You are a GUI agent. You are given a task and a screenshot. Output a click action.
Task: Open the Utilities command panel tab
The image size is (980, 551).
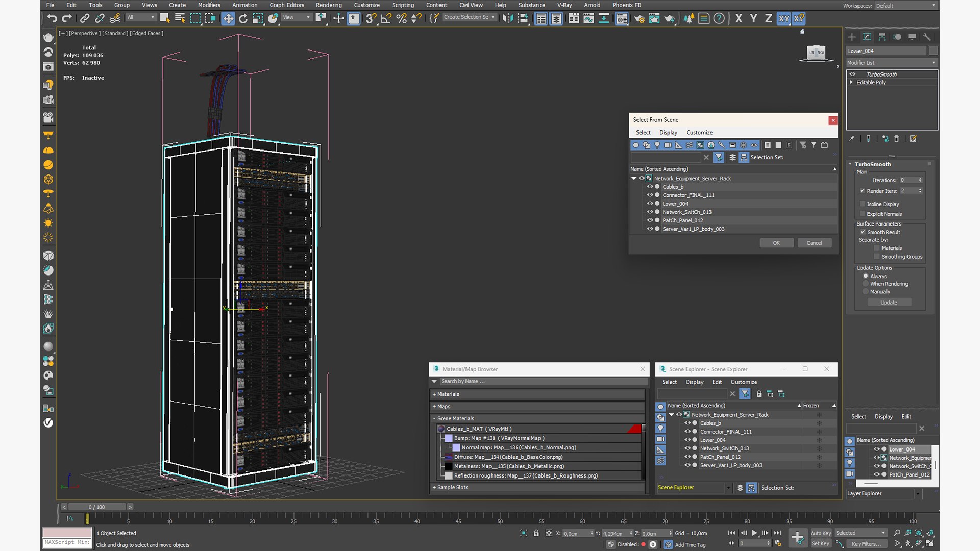coord(927,37)
